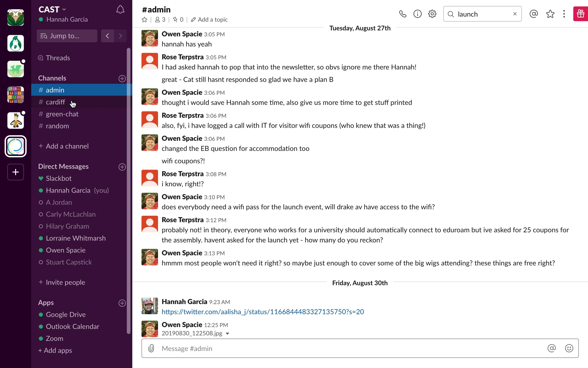The image size is (588, 368).
Task: Open the What's New gift icon
Action: (x=580, y=14)
